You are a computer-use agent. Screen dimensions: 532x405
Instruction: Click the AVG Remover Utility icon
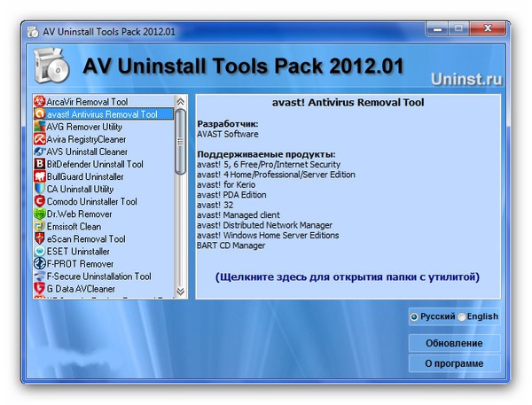[40, 127]
